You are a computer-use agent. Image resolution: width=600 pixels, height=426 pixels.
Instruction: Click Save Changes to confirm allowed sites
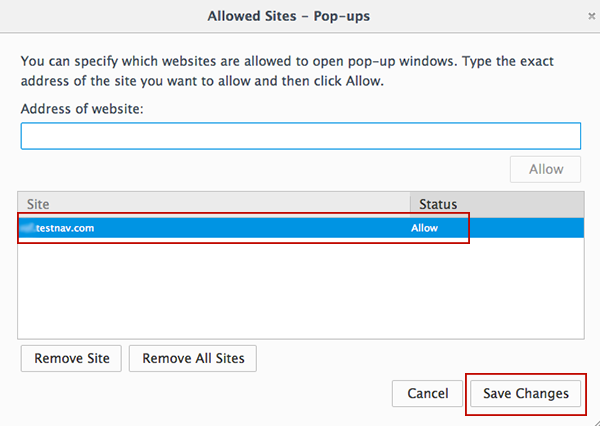(525, 393)
